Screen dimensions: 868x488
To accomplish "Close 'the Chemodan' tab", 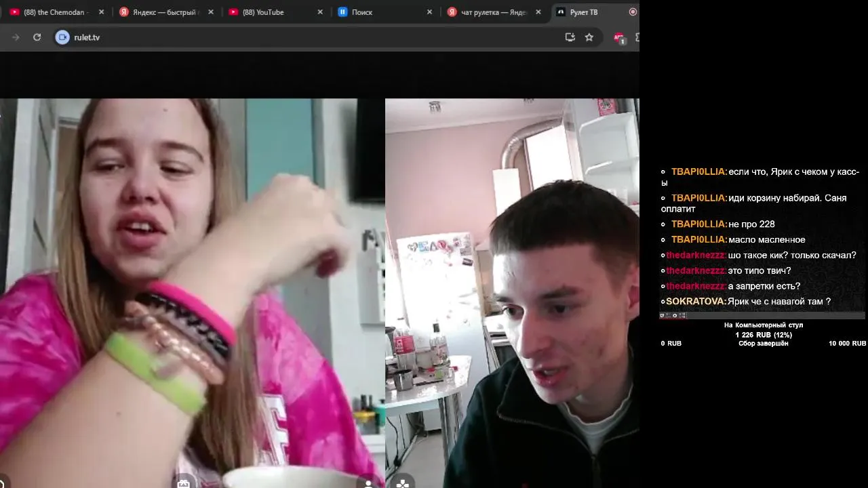I will pos(101,12).
